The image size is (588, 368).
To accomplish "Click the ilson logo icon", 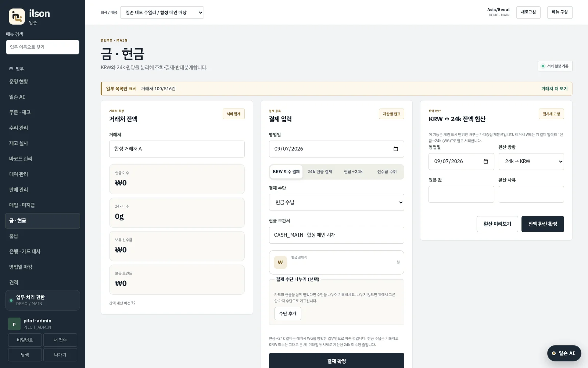I will 17,17.
